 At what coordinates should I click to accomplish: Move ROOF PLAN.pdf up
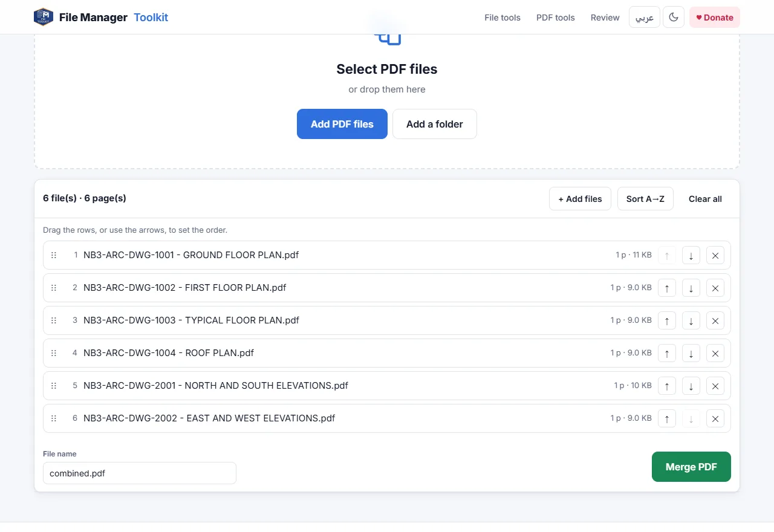coord(667,353)
